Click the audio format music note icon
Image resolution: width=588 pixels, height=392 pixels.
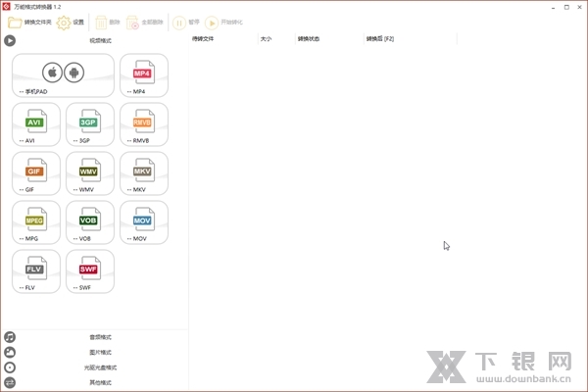(10, 337)
